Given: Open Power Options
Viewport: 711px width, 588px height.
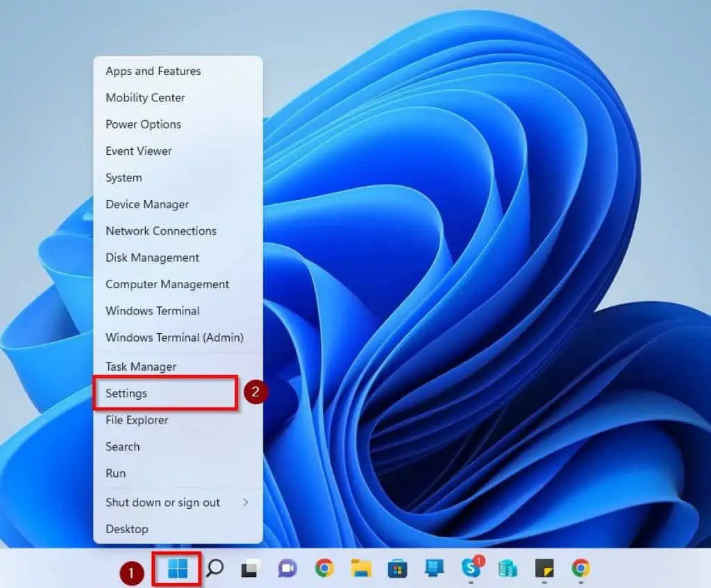Looking at the screenshot, I should pyautogui.click(x=143, y=124).
